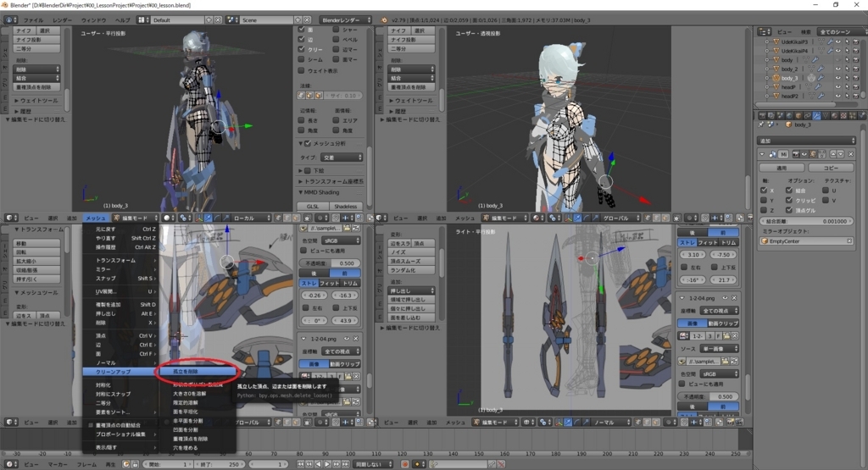Image resolution: width=868 pixels, height=470 pixels.
Task: Enable the Mirror Y axis checkbox
Action: pos(764,200)
